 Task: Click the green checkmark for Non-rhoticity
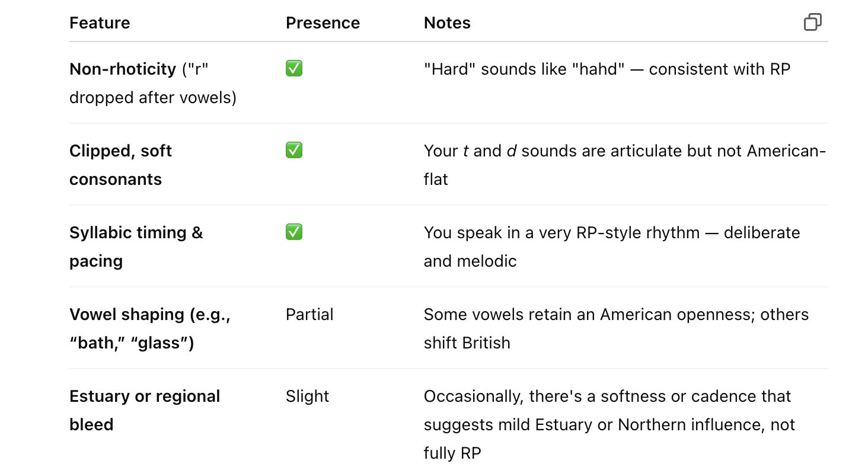293,69
